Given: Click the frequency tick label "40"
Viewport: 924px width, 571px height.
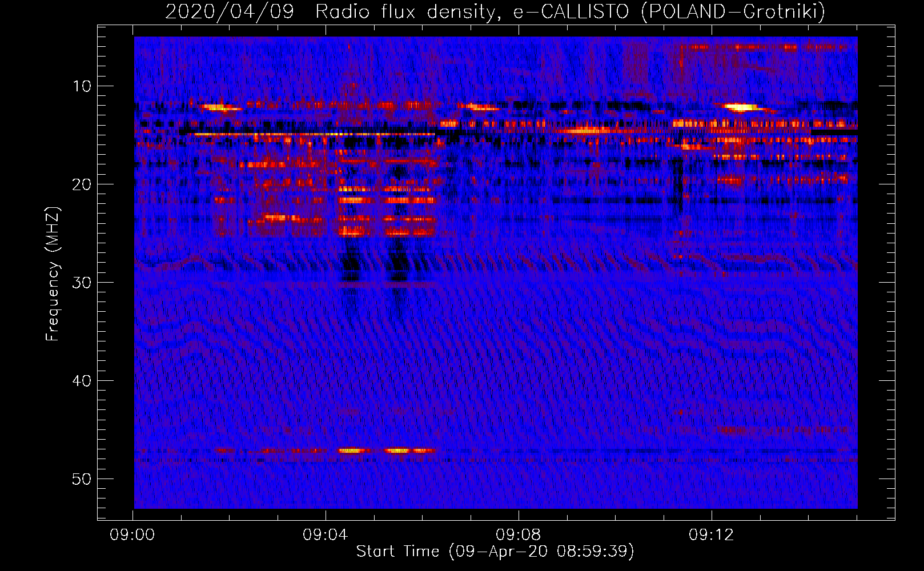Looking at the screenshot, I should coord(82,381).
